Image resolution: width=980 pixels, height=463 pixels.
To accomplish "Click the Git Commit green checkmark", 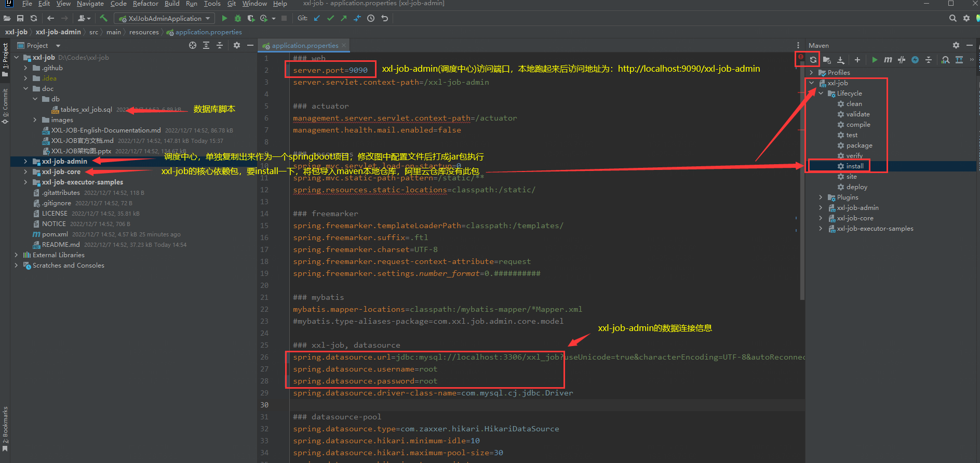I will click(x=330, y=18).
